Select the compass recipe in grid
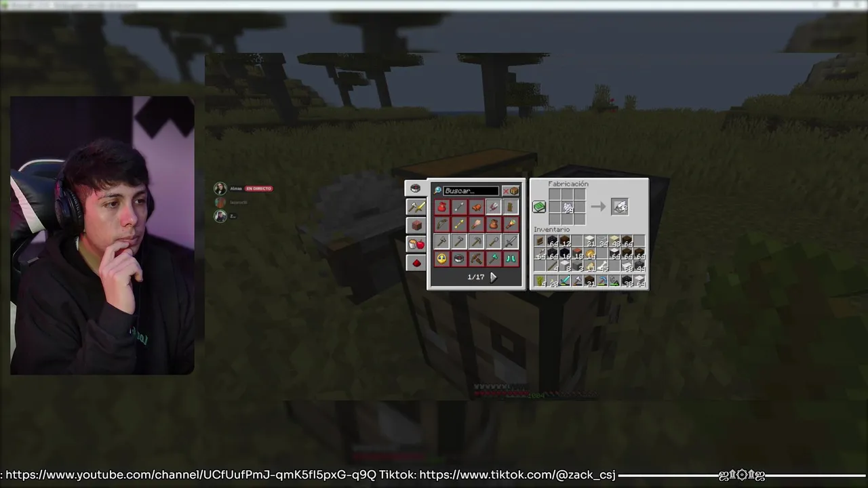Image resolution: width=868 pixels, height=488 pixels. point(459,258)
